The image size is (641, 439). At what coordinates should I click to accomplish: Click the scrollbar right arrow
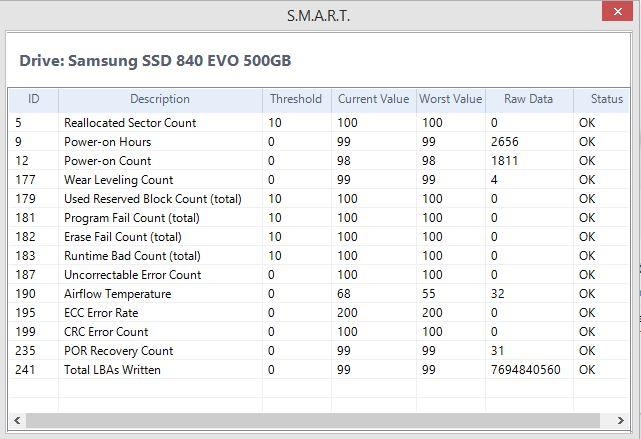pos(621,420)
